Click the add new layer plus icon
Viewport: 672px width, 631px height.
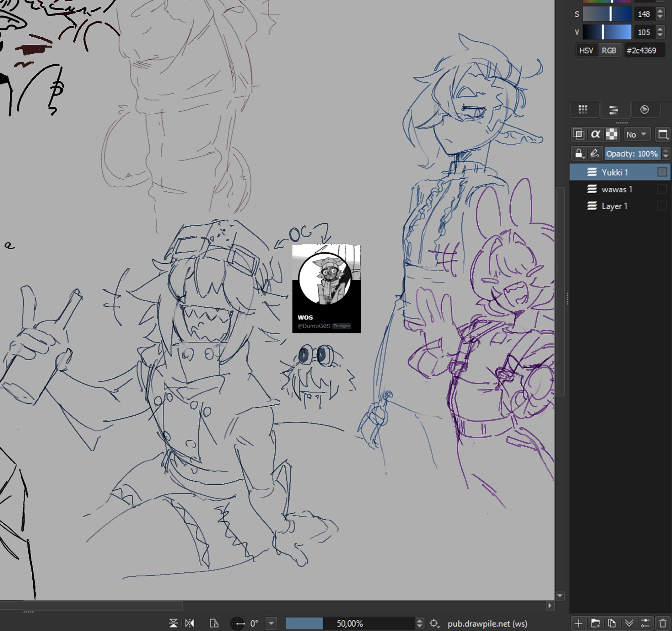[x=578, y=623]
